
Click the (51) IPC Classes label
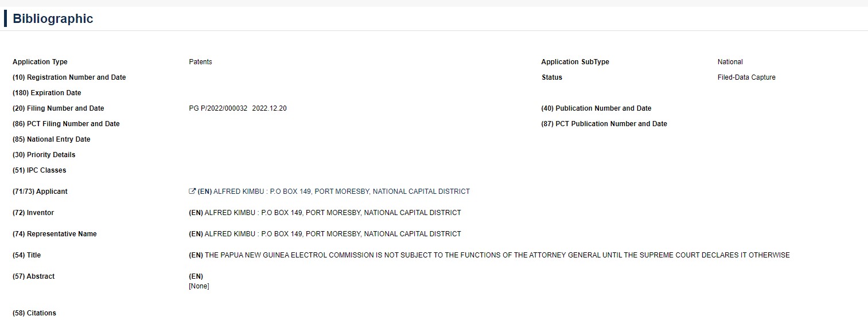click(x=40, y=170)
